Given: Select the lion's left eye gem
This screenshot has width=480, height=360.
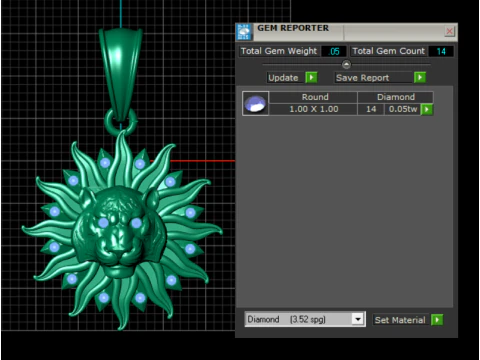Looking at the screenshot, I should 103,222.
